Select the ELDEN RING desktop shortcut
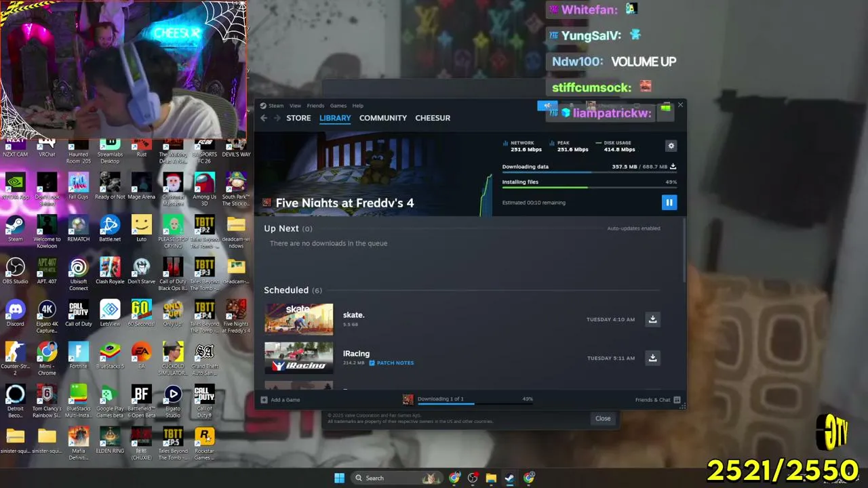 point(110,441)
